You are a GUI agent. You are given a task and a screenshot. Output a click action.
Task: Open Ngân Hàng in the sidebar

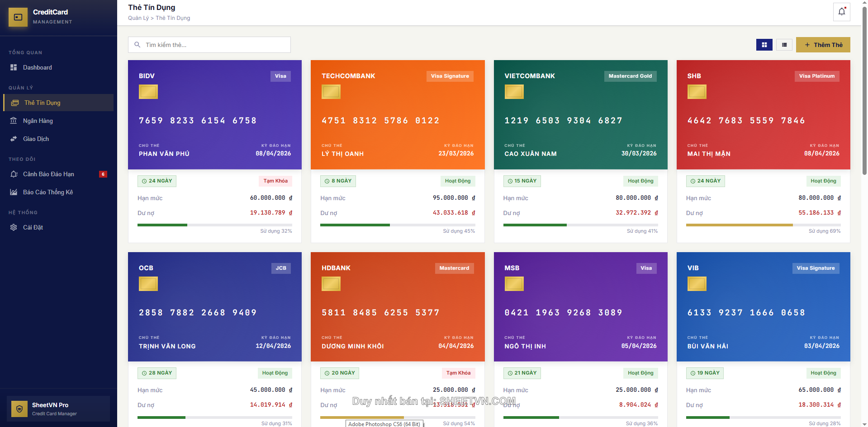[38, 121]
